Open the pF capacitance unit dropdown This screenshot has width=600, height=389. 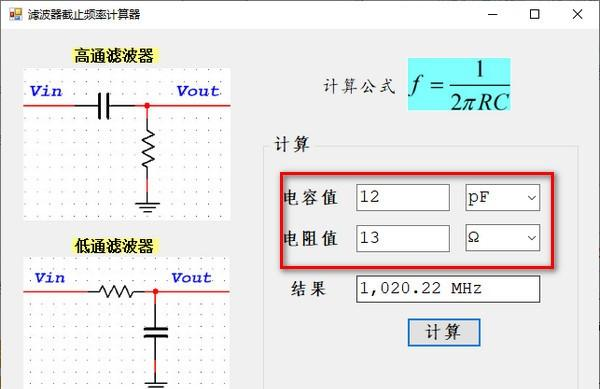502,197
